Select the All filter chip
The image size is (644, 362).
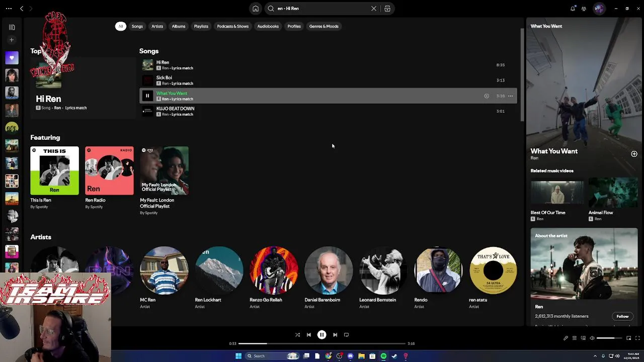120,26
